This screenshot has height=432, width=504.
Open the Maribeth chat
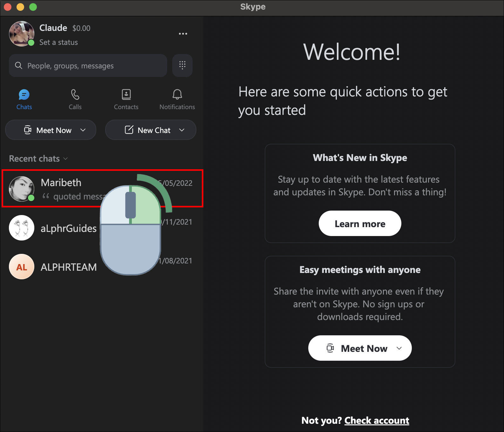pos(102,189)
